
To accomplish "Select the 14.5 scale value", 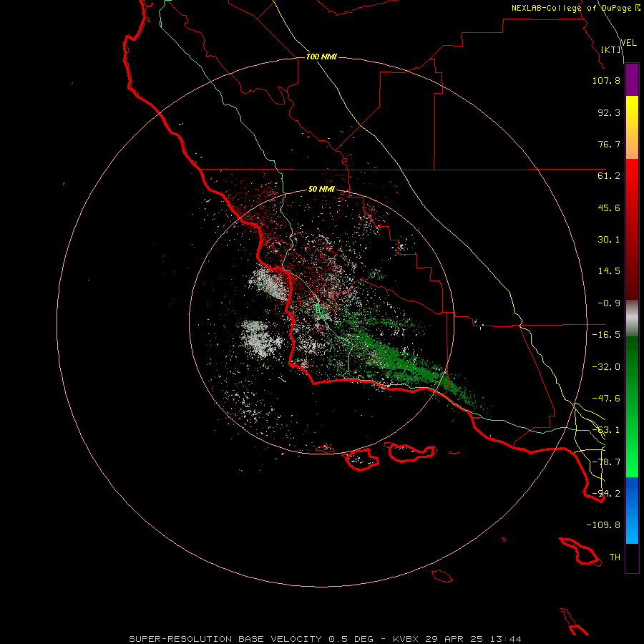I will coord(609,271).
